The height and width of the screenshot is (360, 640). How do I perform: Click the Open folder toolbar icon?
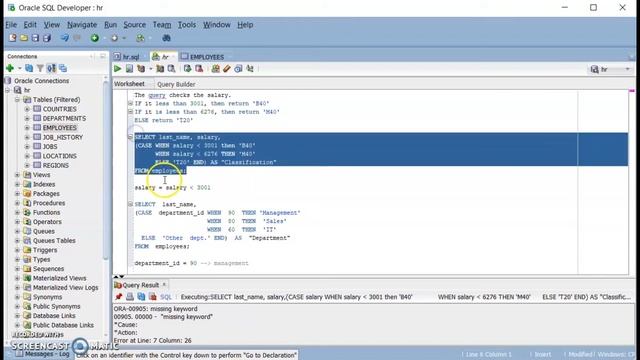tap(24, 38)
